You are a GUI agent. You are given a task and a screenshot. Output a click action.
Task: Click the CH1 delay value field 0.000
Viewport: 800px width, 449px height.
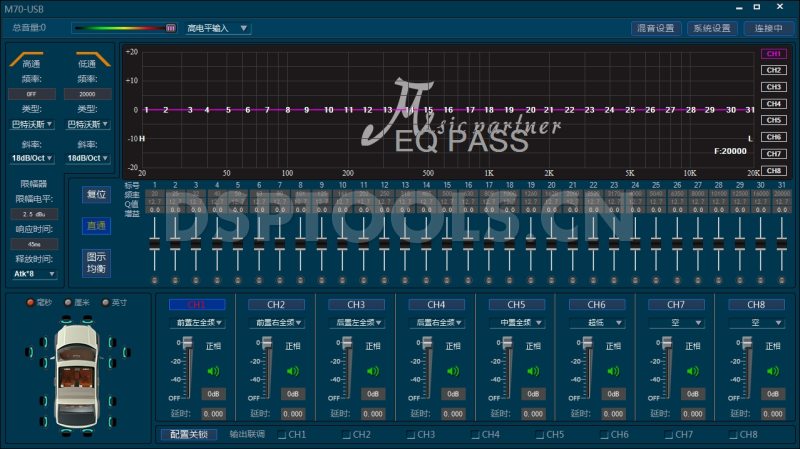click(x=213, y=414)
